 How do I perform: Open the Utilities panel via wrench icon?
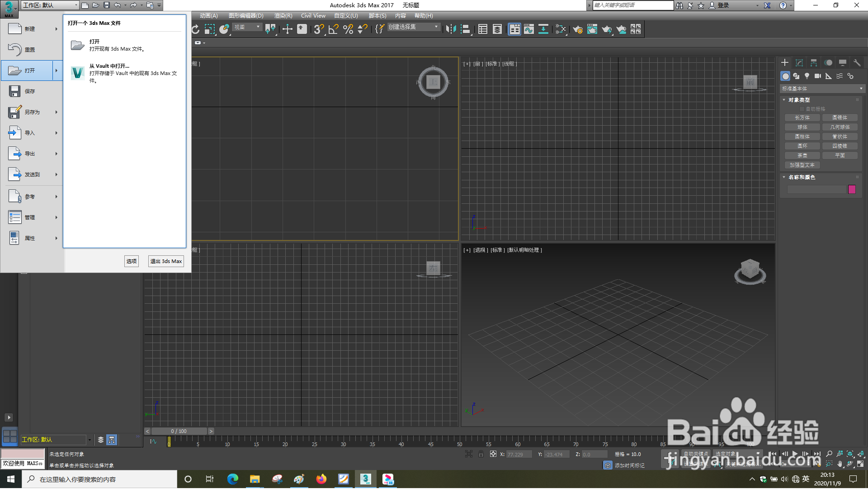click(857, 63)
